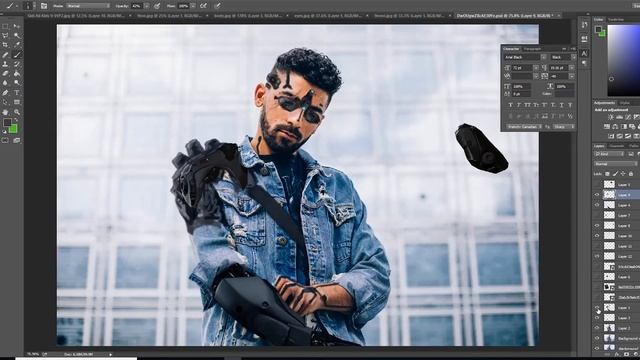Select the Clone Stamp tool

click(x=5, y=64)
